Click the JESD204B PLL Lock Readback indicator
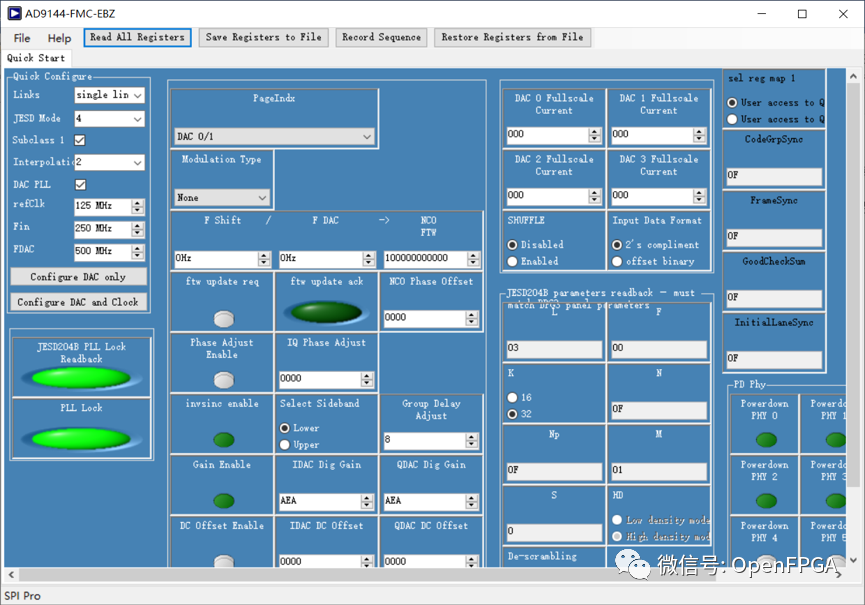This screenshot has height=605, width=865. tap(81, 378)
